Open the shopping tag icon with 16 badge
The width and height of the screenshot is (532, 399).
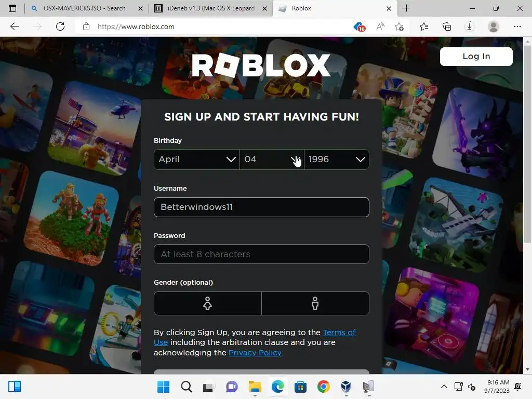point(360,26)
